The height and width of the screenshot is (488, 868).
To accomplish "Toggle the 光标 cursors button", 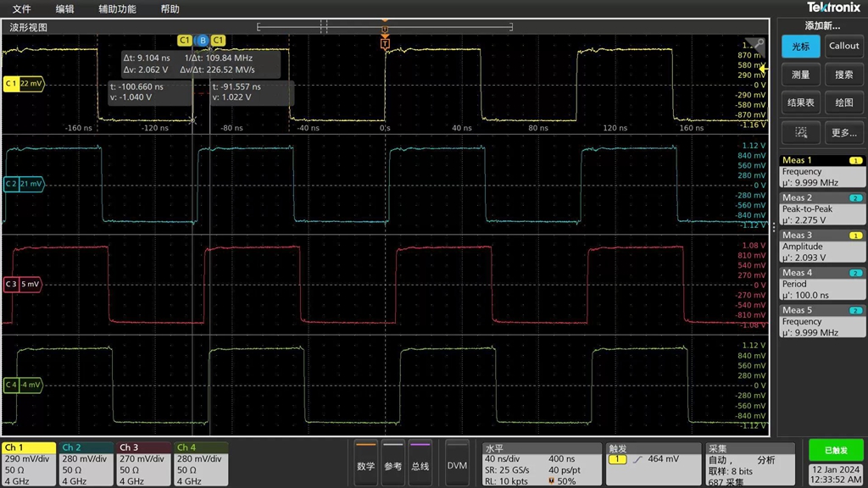I will pyautogui.click(x=800, y=47).
